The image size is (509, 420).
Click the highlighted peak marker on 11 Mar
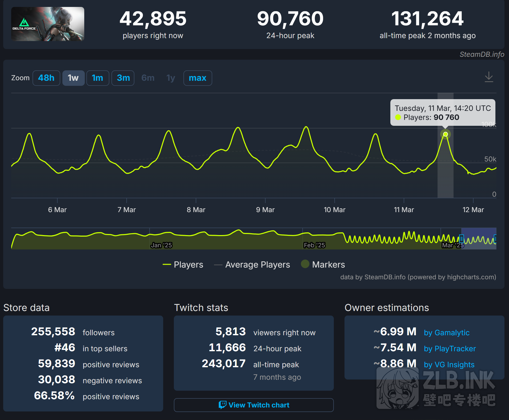[x=445, y=134]
